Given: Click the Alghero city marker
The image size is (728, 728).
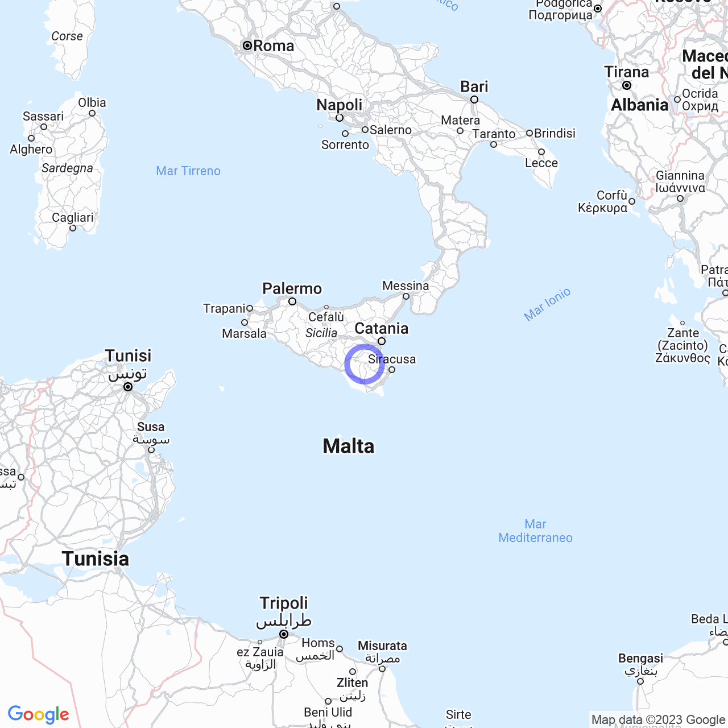Looking at the screenshot, I should point(31,138).
